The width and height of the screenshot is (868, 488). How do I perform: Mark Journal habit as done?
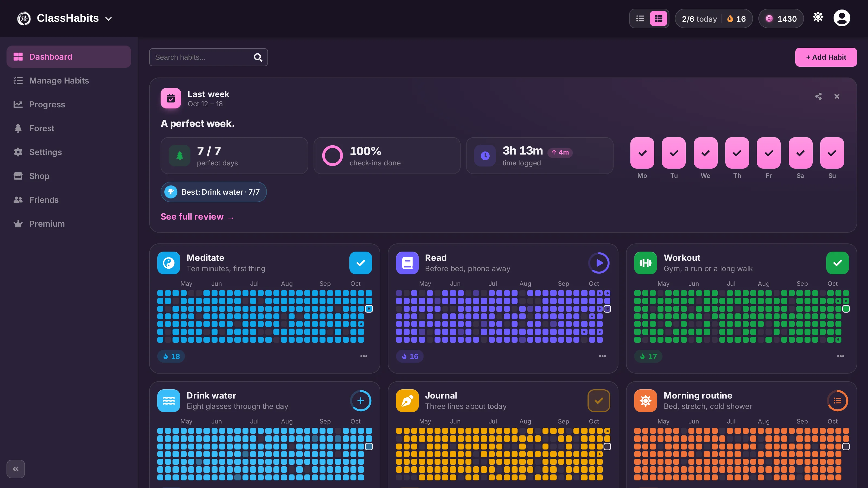[x=599, y=401]
